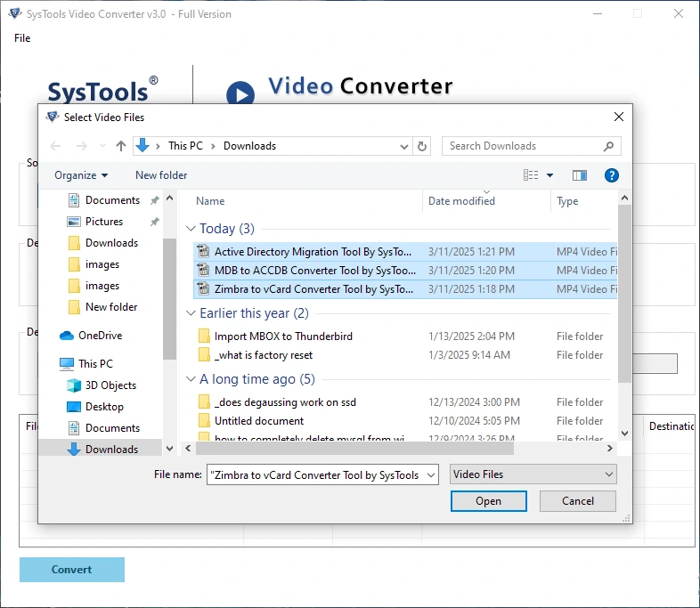Collapse the Today (3) group
Image resolution: width=700 pixels, height=608 pixels.
pos(191,229)
